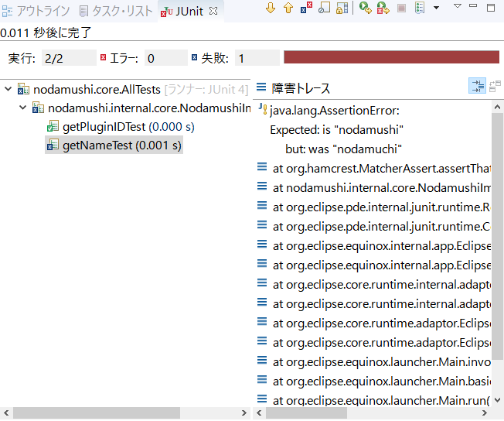
Task: Click trace pane vertical scrollbar thumb
Action: (497, 236)
